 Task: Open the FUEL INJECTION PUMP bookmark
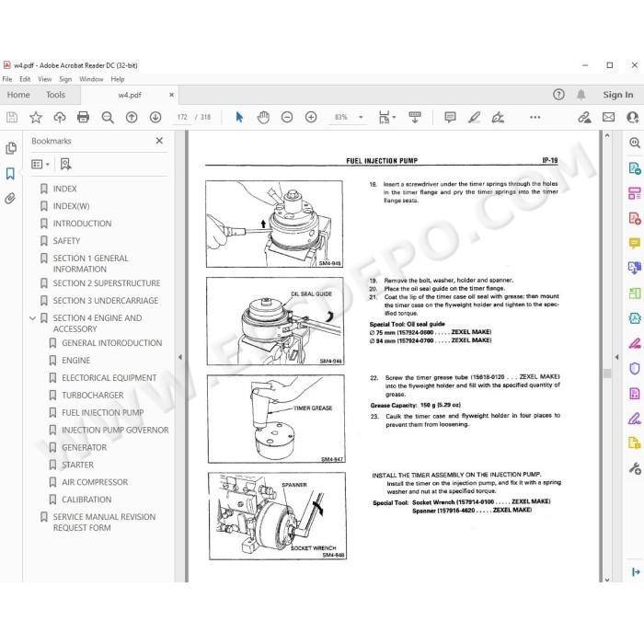pyautogui.click(x=103, y=413)
